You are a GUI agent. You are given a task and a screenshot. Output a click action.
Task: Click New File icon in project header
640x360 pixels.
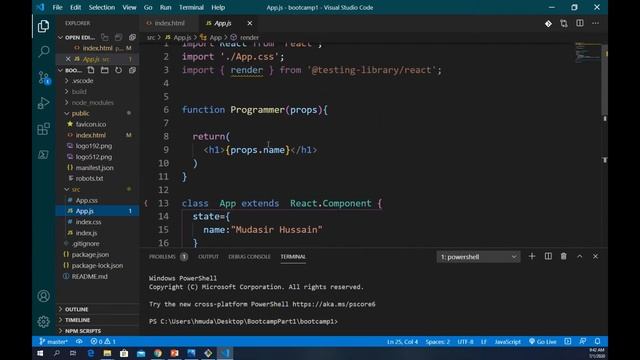point(91,70)
